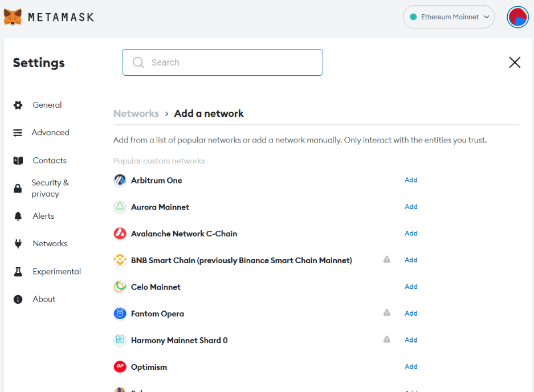Viewport: 534px width, 392px height.
Task: Add the Celo Mainnet network
Action: (411, 287)
